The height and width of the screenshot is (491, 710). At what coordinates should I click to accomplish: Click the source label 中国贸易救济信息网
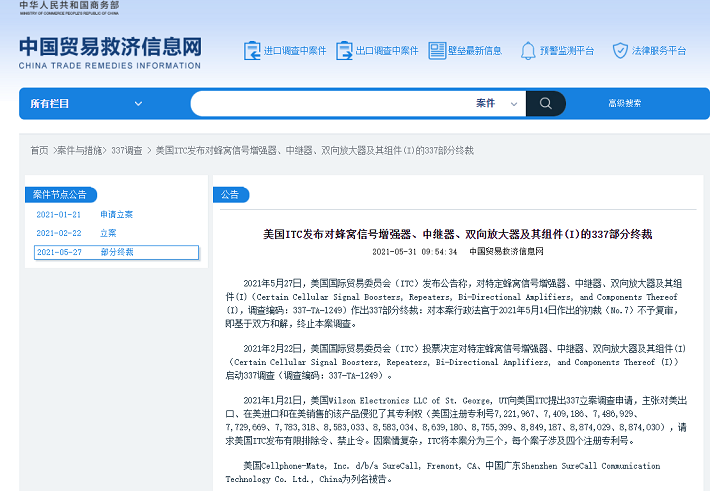coord(506,252)
